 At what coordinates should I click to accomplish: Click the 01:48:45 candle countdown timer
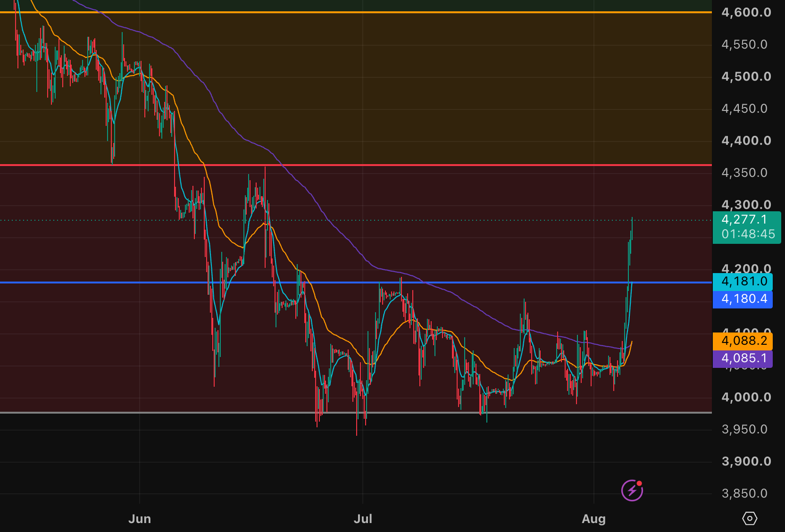tap(748, 234)
